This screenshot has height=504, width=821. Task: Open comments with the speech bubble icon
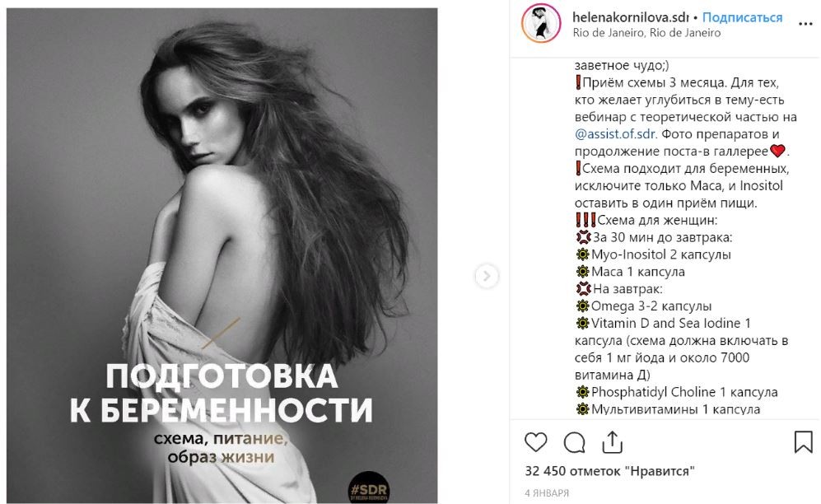pos(575,443)
